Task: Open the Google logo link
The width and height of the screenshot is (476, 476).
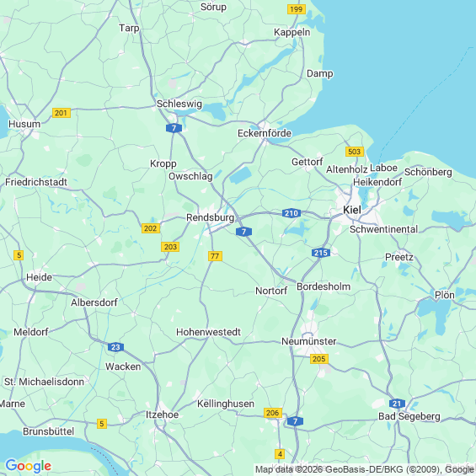Action: coord(29,466)
